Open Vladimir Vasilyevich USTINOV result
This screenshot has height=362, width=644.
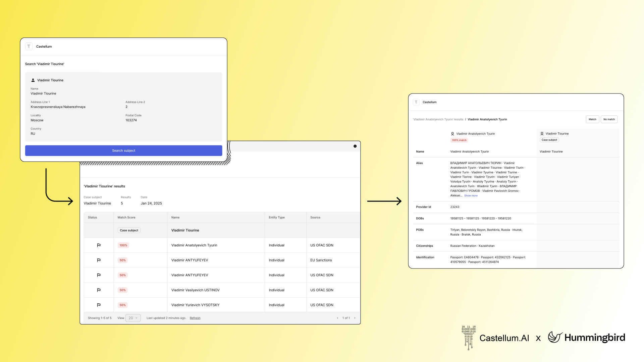(195, 290)
